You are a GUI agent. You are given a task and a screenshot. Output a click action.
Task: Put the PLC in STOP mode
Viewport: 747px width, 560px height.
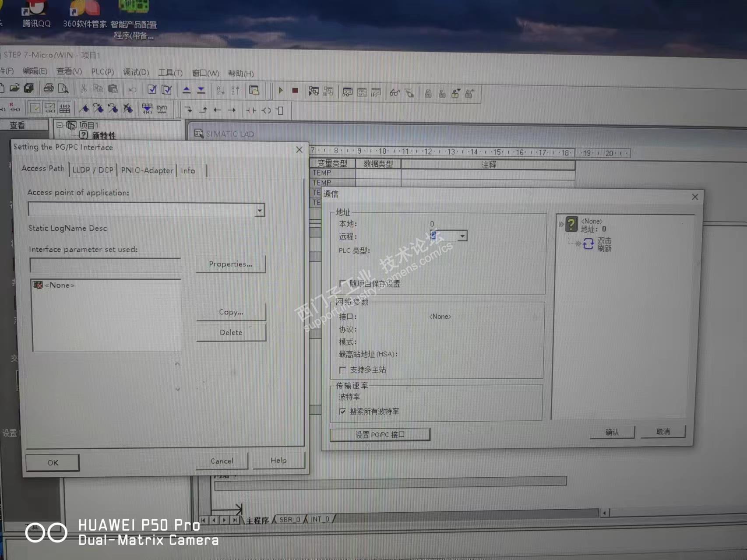295,91
